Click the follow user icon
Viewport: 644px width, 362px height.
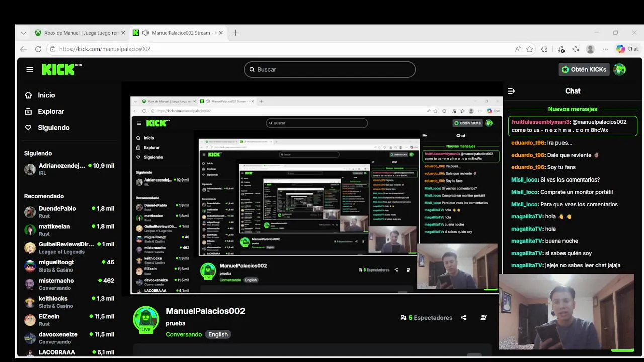coord(484,317)
